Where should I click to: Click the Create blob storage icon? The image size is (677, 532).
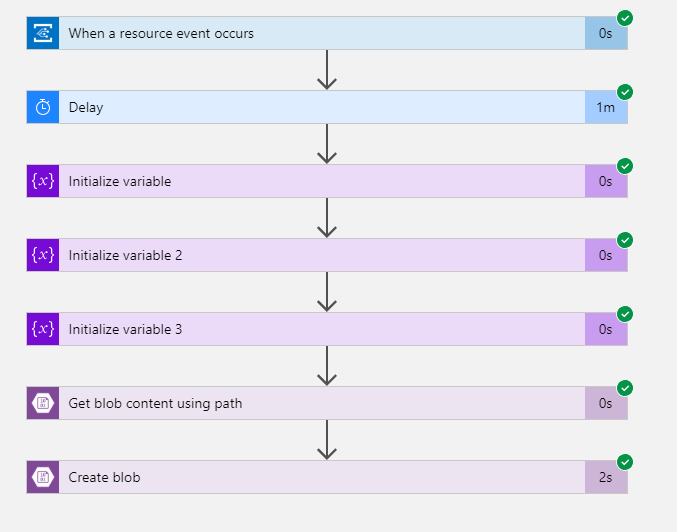point(43,477)
